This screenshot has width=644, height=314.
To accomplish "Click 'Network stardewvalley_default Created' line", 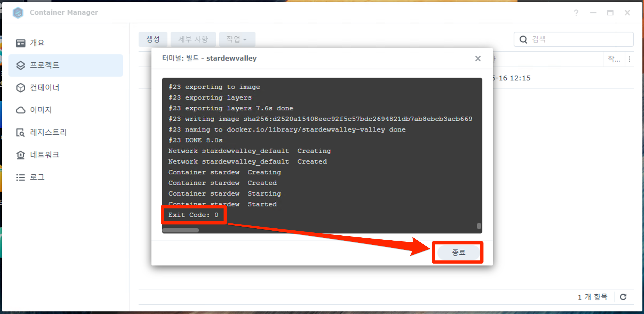I will [247, 162].
